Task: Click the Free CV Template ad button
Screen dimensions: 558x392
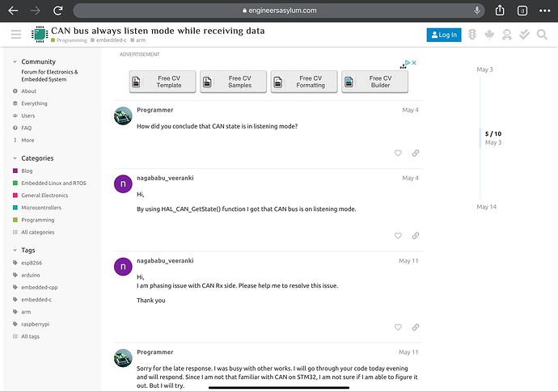Action: 163,82
